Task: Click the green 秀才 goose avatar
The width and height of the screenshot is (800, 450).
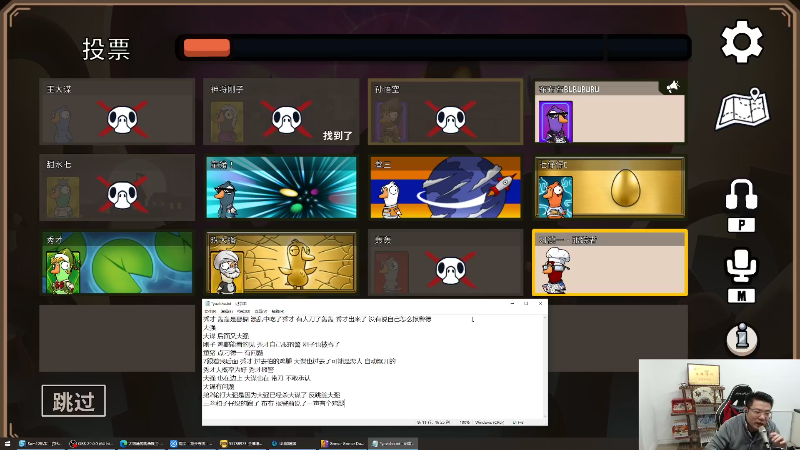Action: [x=63, y=271]
